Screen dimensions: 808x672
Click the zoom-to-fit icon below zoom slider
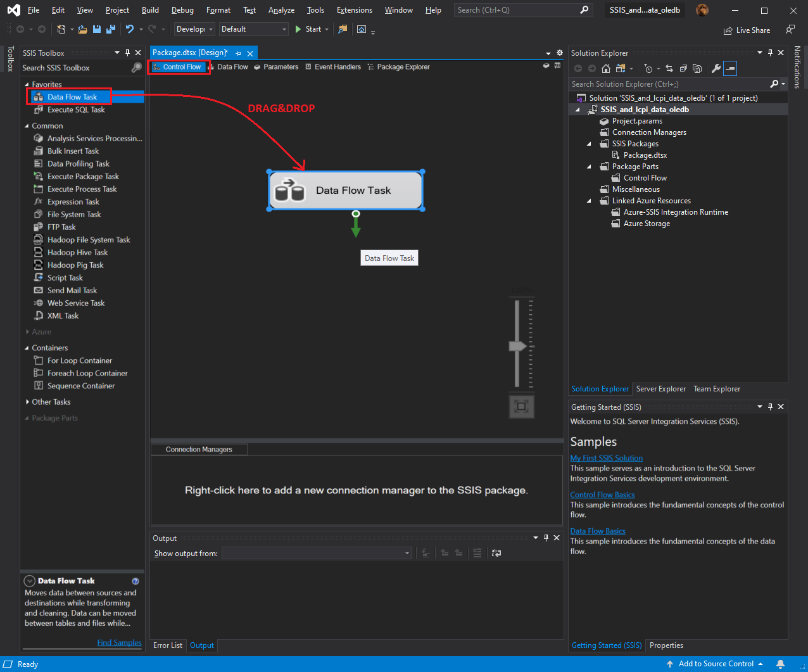click(x=522, y=406)
